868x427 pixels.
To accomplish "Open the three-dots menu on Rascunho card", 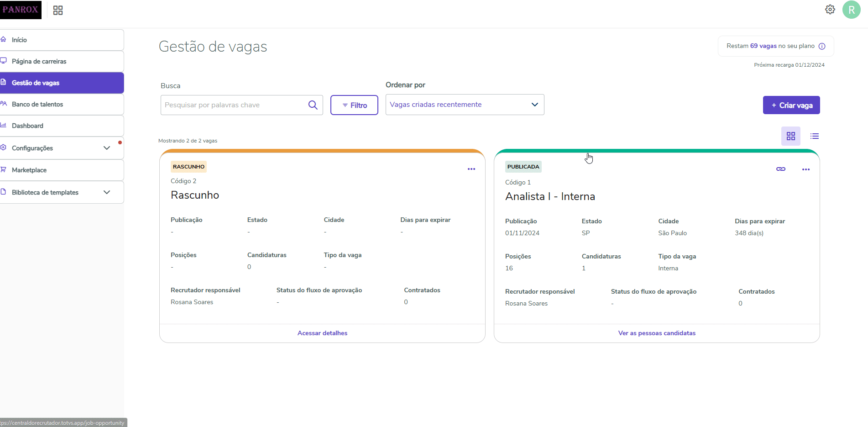I will [471, 169].
